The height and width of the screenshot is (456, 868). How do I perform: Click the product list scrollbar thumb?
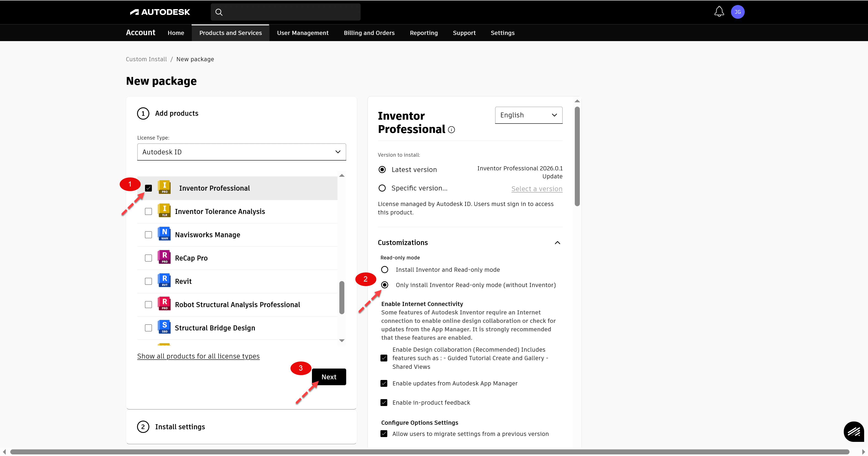point(342,297)
